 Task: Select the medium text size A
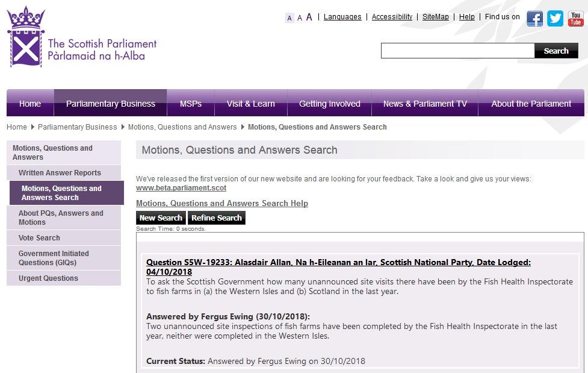[x=299, y=18]
